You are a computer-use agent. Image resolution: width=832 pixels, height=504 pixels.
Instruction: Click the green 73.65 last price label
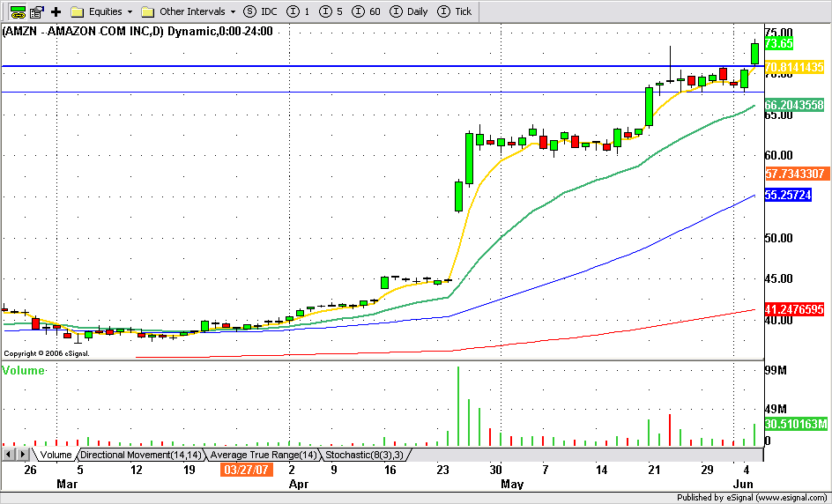click(779, 44)
